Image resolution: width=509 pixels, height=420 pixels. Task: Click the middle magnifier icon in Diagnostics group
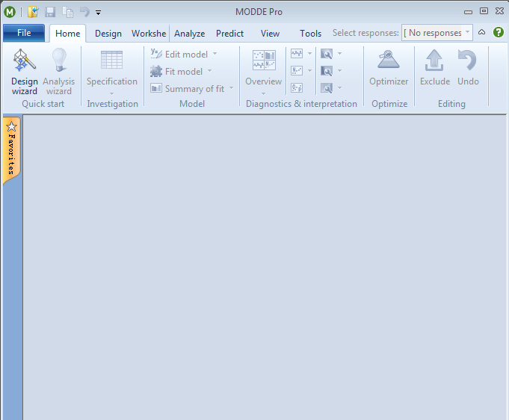pyautogui.click(x=327, y=70)
